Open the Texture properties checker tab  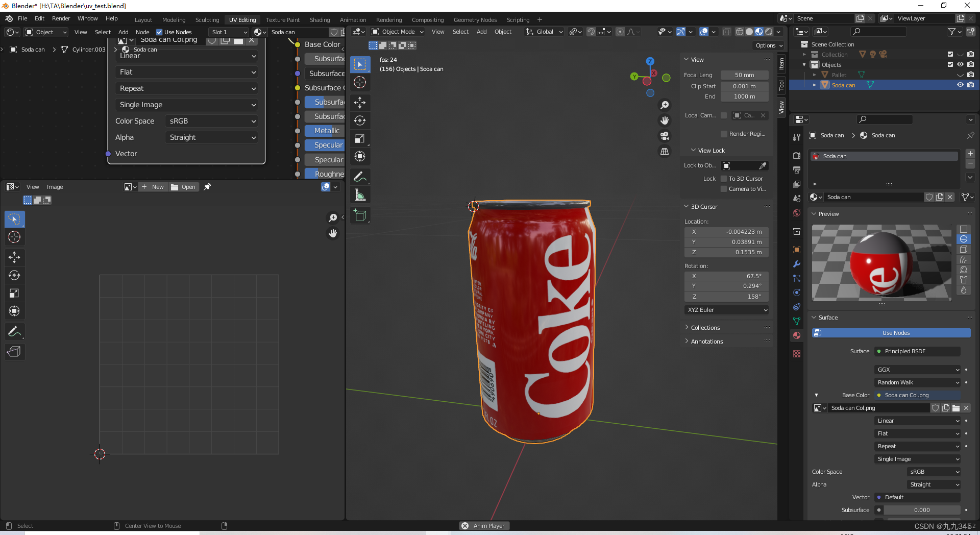click(797, 354)
